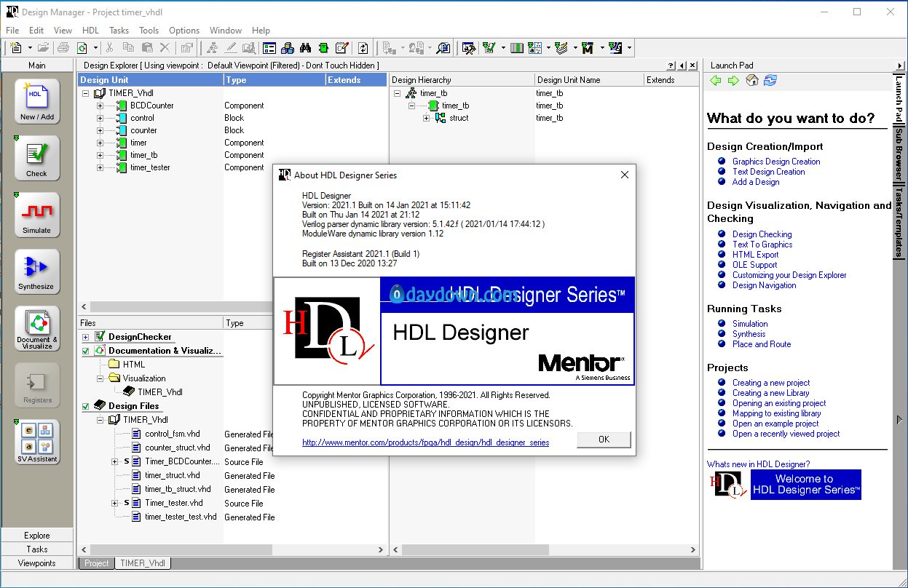Click the Registers shortcut icon
Image resolution: width=908 pixels, height=588 pixels.
pos(37,386)
